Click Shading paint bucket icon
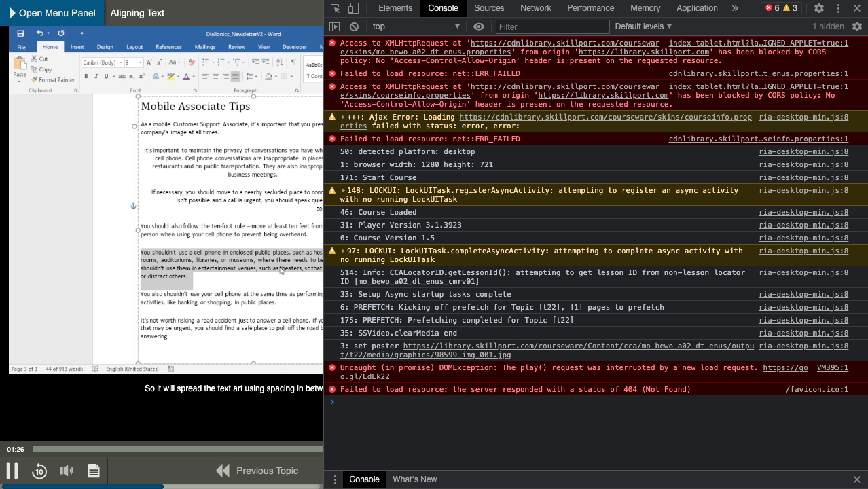Screen dimensions: 868x489 pyautogui.click(x=269, y=77)
